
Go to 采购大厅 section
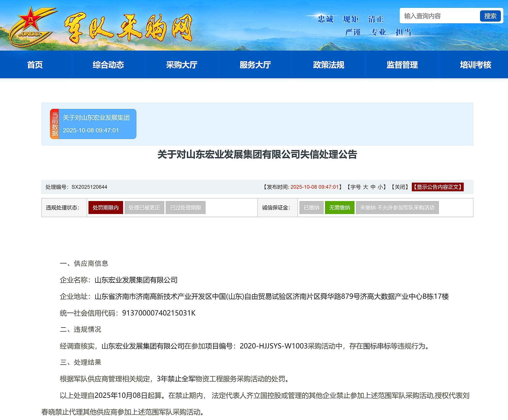[x=182, y=65]
